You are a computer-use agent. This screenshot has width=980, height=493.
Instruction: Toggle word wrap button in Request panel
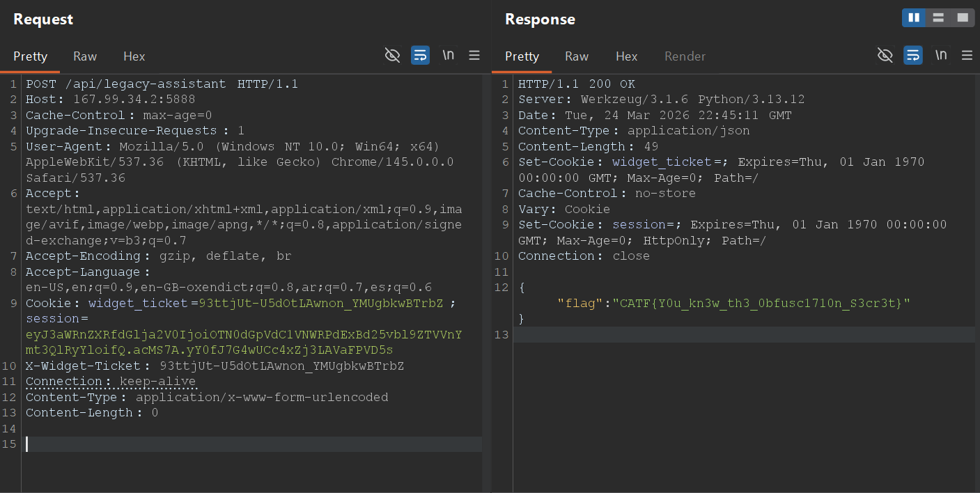point(420,56)
